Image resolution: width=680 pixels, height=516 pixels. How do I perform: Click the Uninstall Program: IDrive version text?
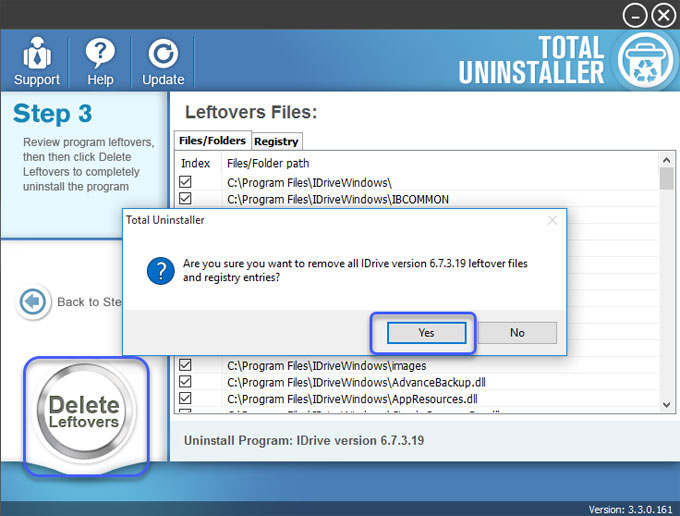(x=304, y=441)
